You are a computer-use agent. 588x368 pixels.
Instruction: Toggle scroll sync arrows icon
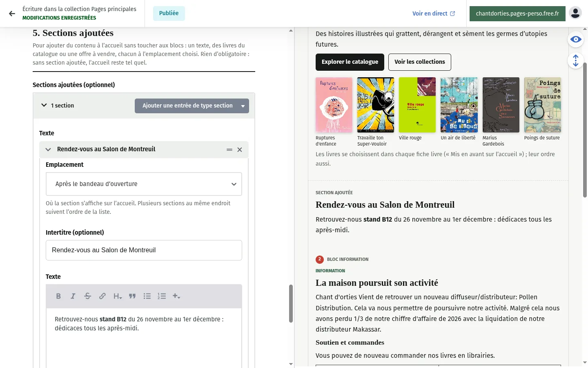coord(576,61)
